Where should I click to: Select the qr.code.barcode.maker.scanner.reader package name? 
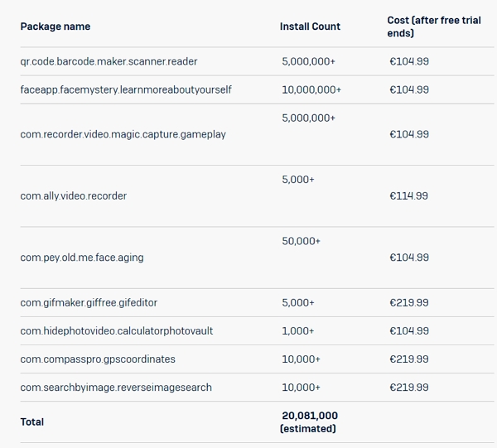(x=109, y=61)
